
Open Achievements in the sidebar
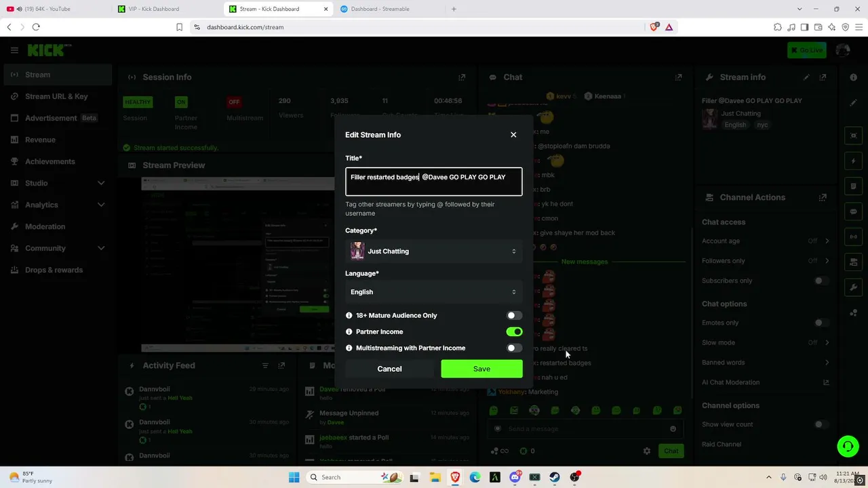[58, 161]
